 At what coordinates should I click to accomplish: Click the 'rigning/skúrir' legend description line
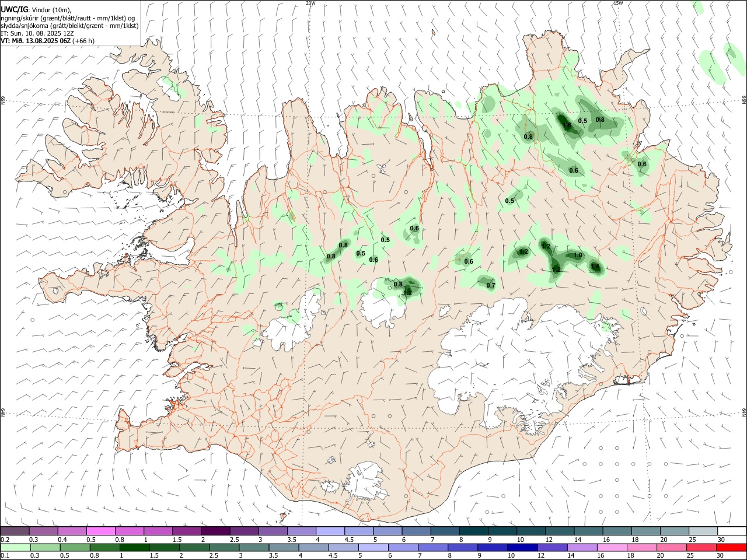[68, 17]
